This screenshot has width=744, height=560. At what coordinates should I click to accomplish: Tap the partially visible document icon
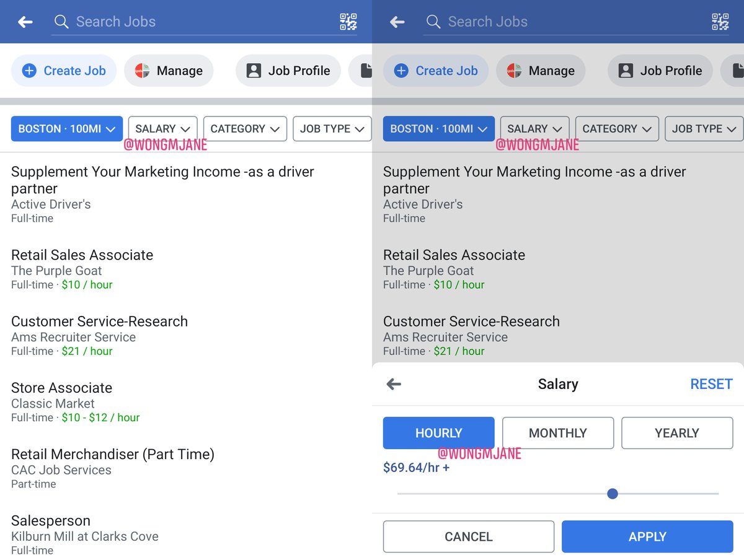coord(366,71)
